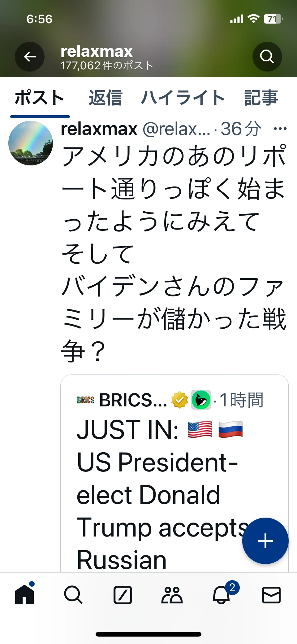Image resolution: width=297 pixels, height=644 pixels.
Task: Tap the rainbow profile avatar
Action: (x=31, y=143)
